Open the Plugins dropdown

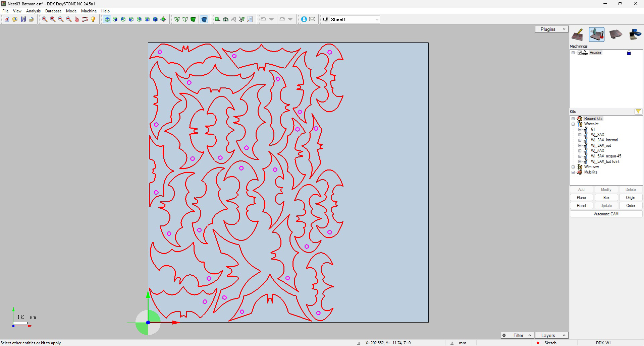(x=551, y=29)
